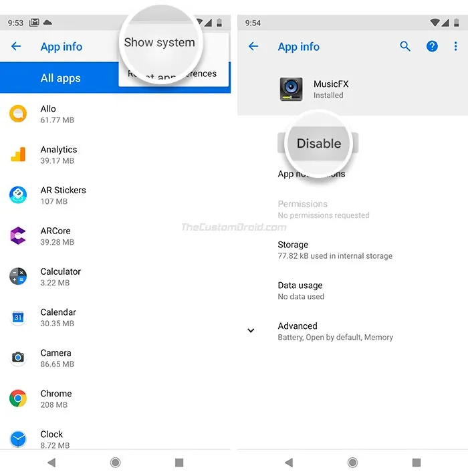Open Advanced settings row
The image size is (468, 476).
(x=352, y=331)
